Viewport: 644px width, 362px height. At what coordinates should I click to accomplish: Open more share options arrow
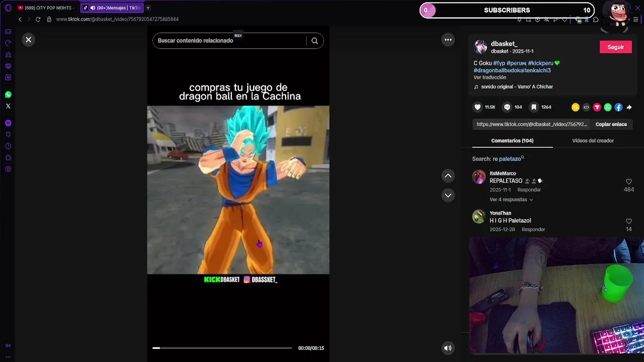click(629, 107)
